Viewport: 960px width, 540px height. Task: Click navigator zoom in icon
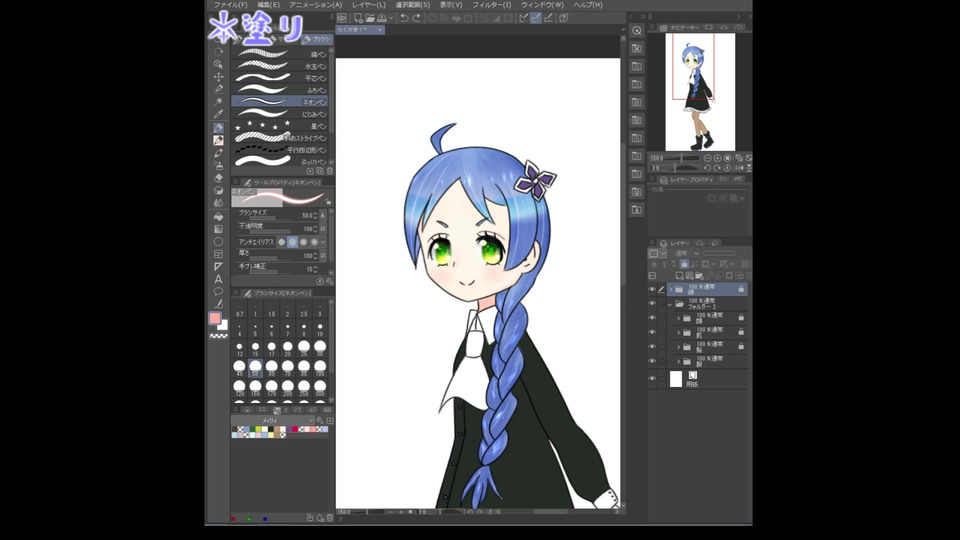tap(718, 158)
